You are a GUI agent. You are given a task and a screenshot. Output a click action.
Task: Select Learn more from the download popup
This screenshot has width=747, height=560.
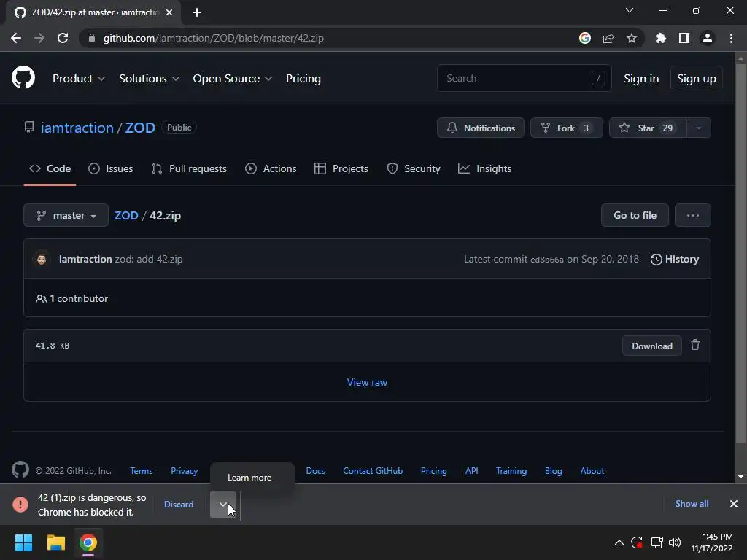click(249, 477)
